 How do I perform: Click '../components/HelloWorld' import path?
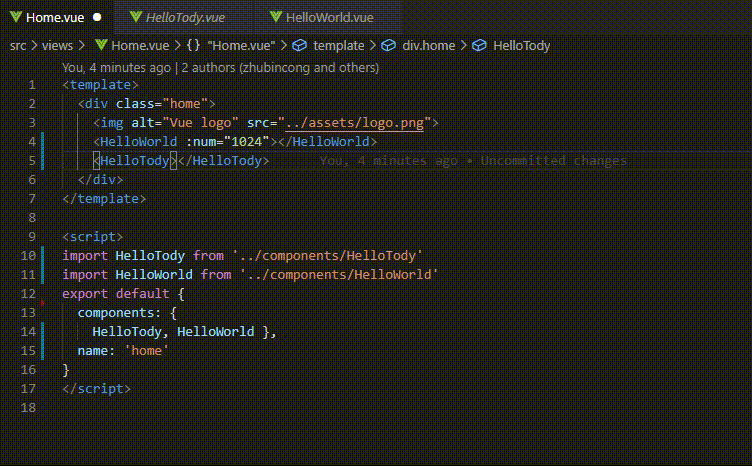[339, 275]
